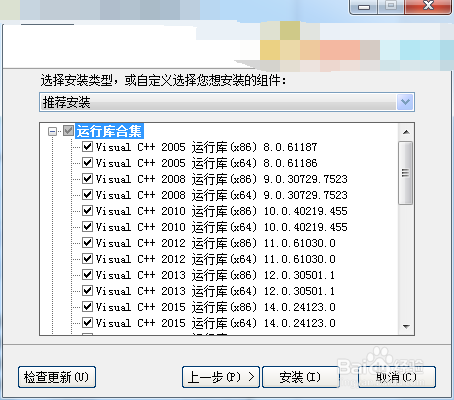Image resolution: width=454 pixels, height=400 pixels.
Task: Close the installer window
Action: [428, 6]
